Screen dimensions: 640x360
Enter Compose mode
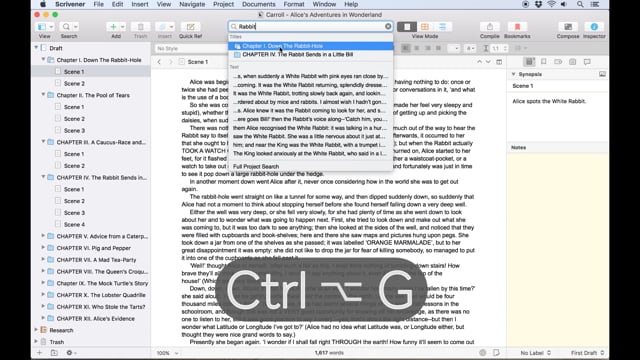(568, 27)
